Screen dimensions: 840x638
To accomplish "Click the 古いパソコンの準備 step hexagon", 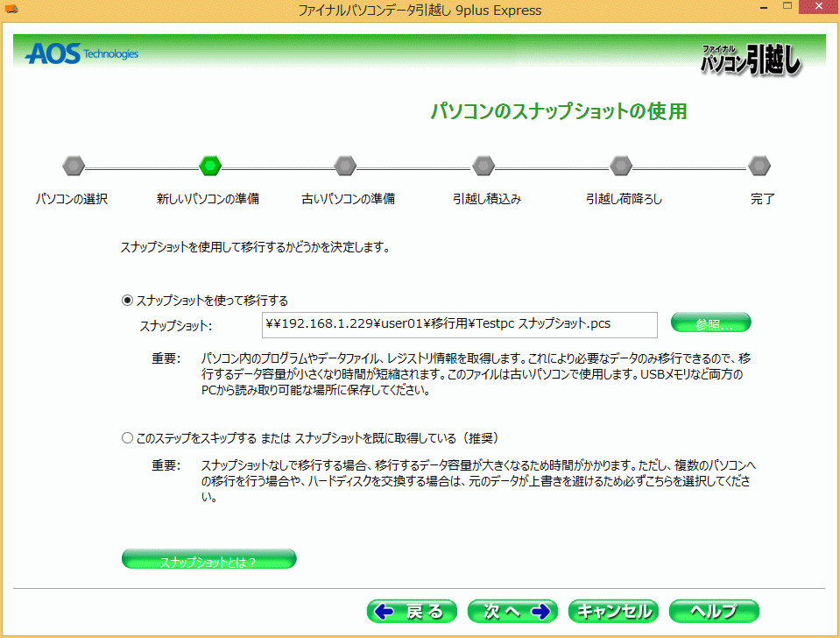I will click(345, 165).
